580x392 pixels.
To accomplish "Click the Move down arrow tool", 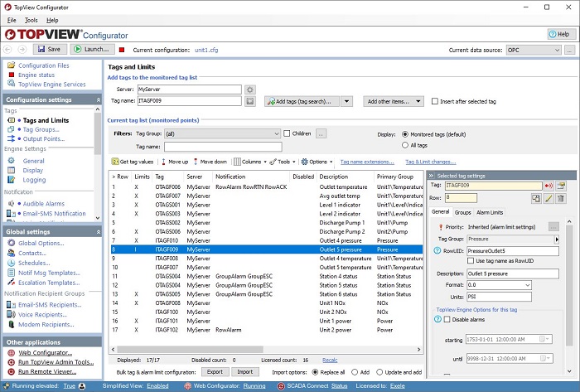I will [210, 162].
